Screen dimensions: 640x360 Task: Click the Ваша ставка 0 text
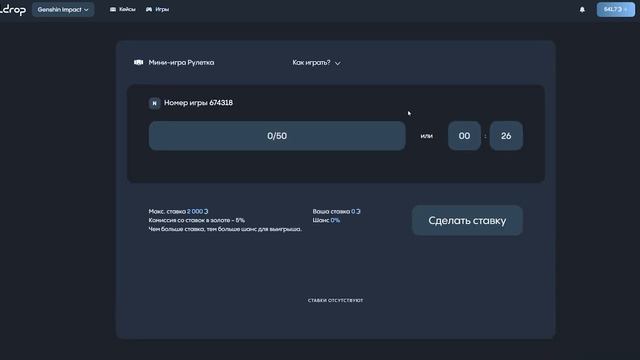[x=336, y=211]
